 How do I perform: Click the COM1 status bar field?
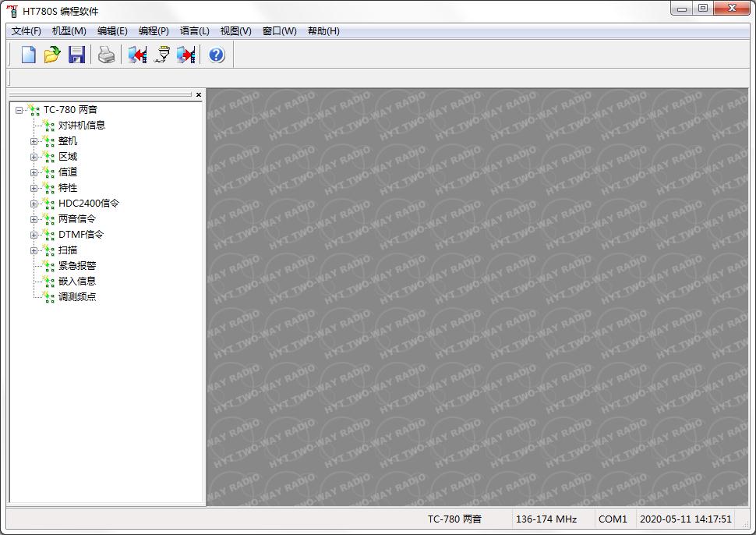point(613,519)
